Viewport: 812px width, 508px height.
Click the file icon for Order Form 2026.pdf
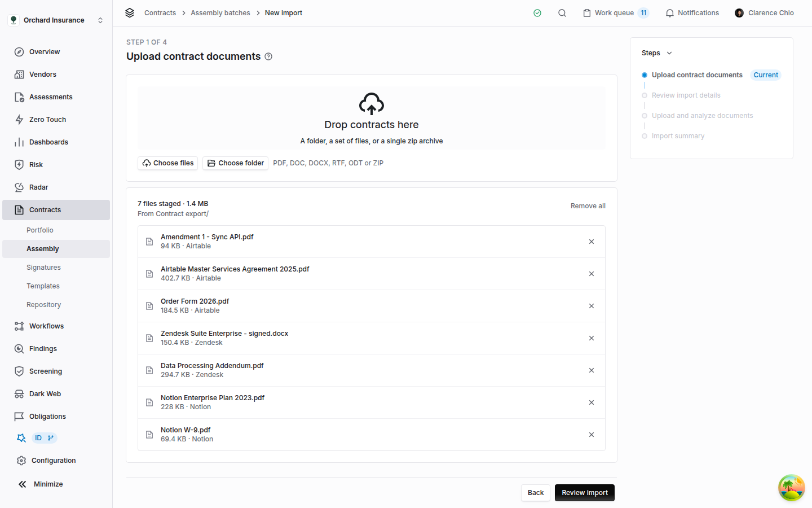coord(149,306)
